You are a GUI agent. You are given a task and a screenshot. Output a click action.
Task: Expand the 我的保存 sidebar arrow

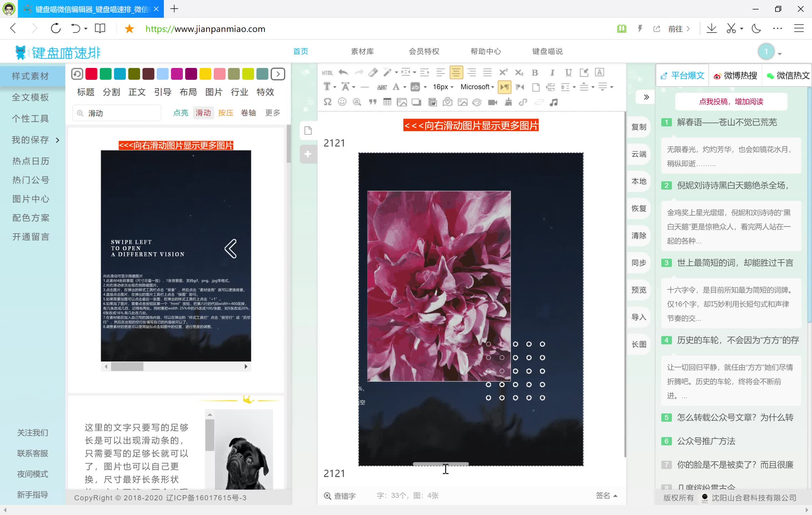coord(58,140)
